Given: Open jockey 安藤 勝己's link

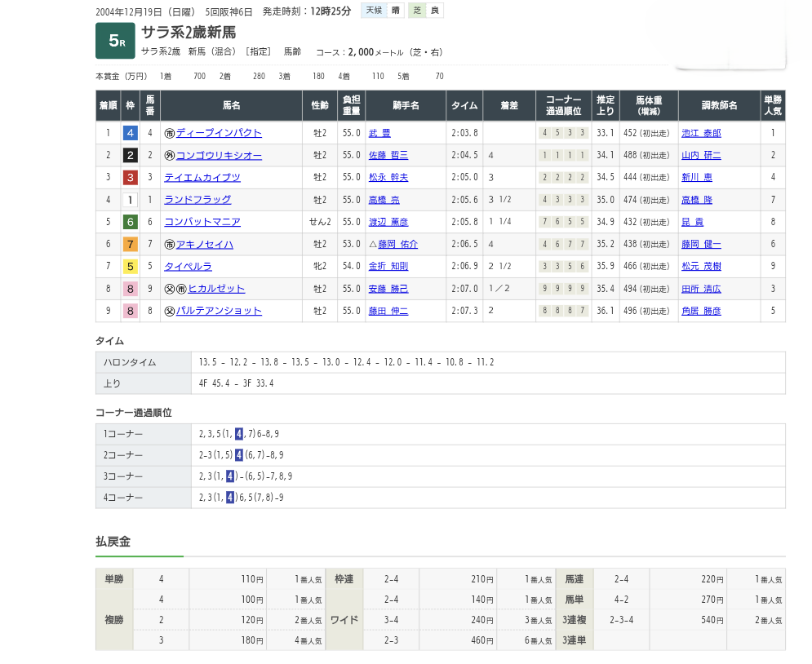Looking at the screenshot, I should (388, 289).
